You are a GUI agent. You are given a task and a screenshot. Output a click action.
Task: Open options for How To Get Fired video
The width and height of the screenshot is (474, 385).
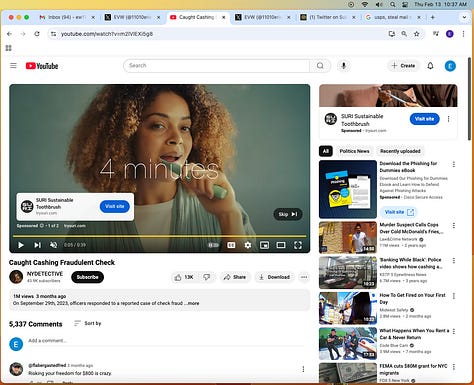click(x=454, y=296)
